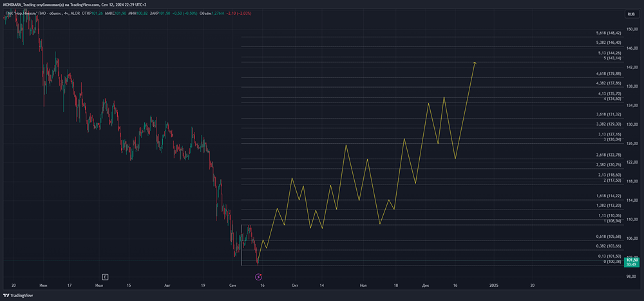Click the Окт time axis label
The height and width of the screenshot is (301, 644).
(294, 284)
